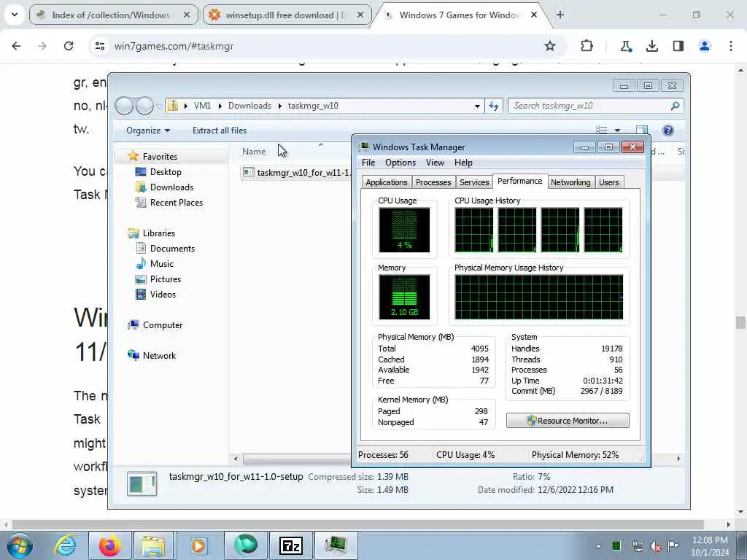Viewport: 747px width, 560px height.
Task: Open Windows Explorer taskbar icon
Action: [x=153, y=545]
